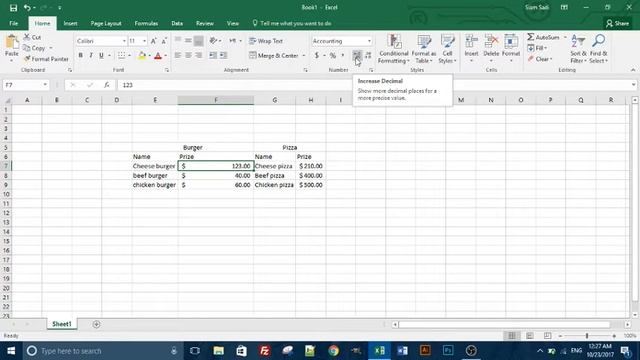The height and width of the screenshot is (360, 640).
Task: Select the Sheet1 tab
Action: point(62,324)
